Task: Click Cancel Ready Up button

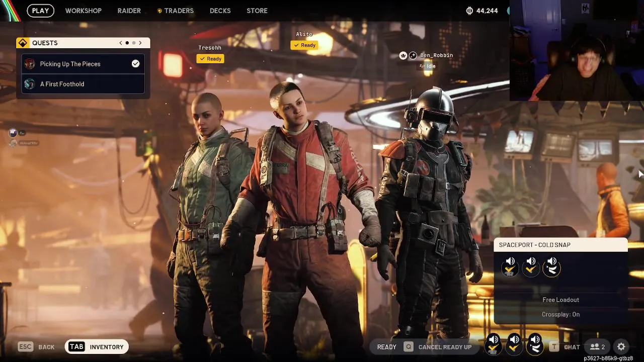Action: 438,347
